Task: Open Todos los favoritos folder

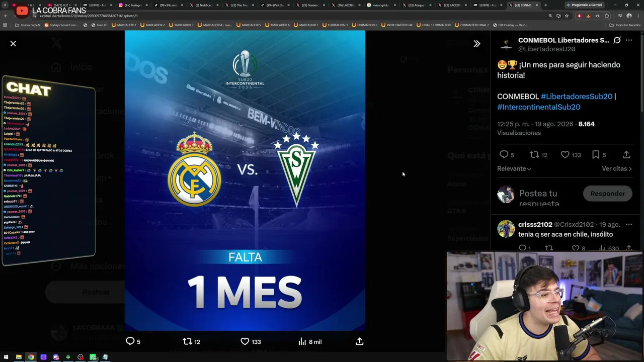Action: coord(625,25)
